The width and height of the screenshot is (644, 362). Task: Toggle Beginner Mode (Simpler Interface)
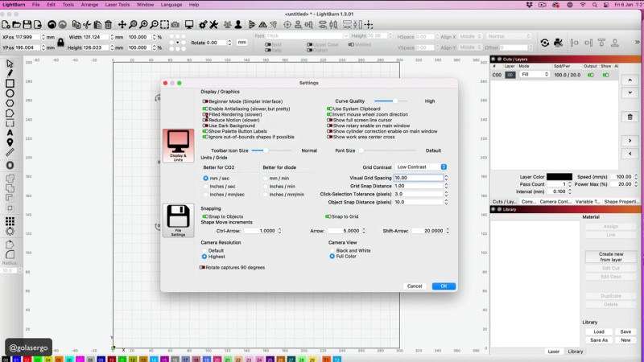[204, 101]
